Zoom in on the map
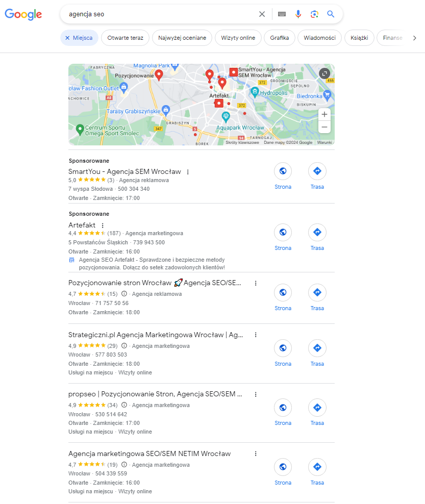The image size is (425, 504). (324, 114)
